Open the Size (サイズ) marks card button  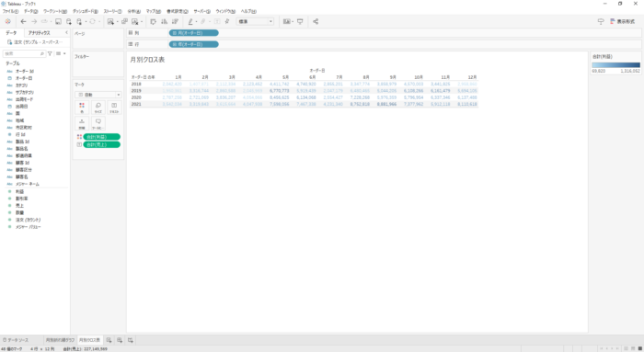tap(98, 108)
